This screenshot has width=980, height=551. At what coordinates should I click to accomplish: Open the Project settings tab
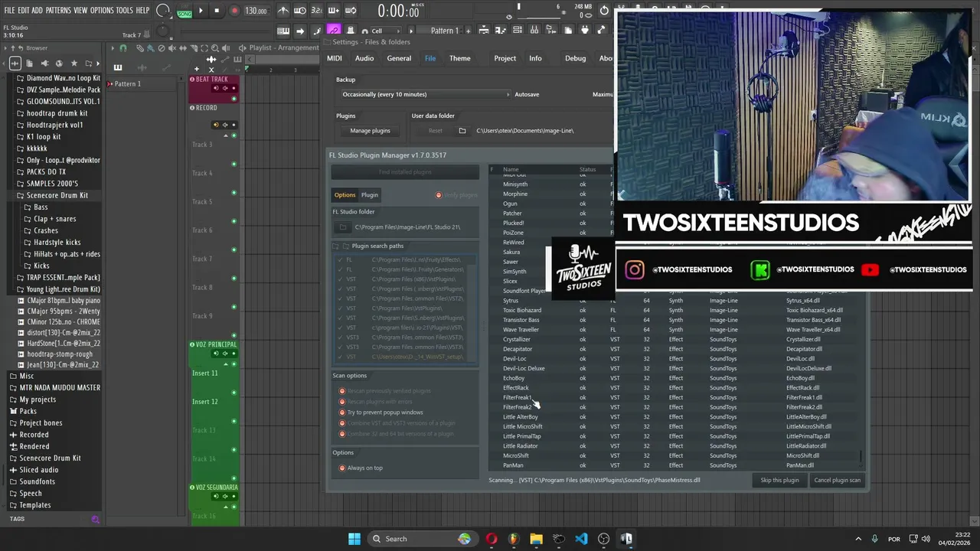pos(505,58)
